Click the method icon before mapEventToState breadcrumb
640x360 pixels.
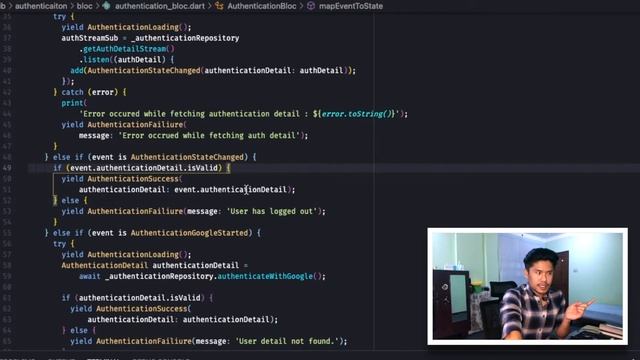pos(311,6)
